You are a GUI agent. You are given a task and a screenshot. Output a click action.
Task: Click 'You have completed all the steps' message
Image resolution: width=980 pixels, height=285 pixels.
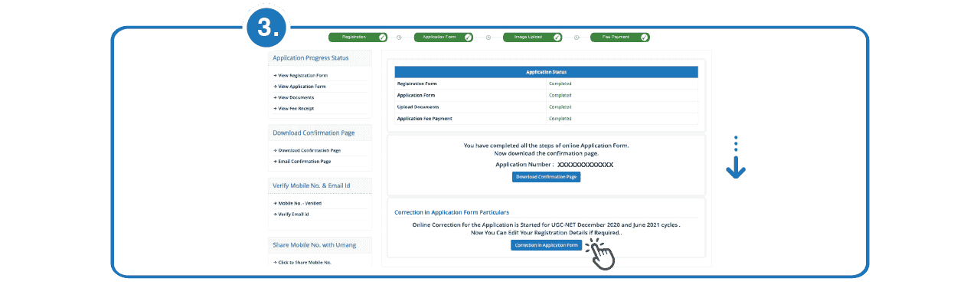tap(547, 146)
